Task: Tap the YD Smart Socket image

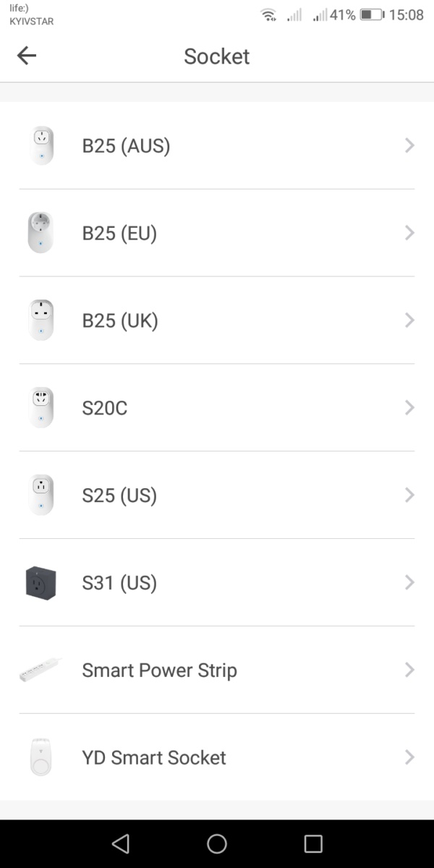Action: (41, 758)
